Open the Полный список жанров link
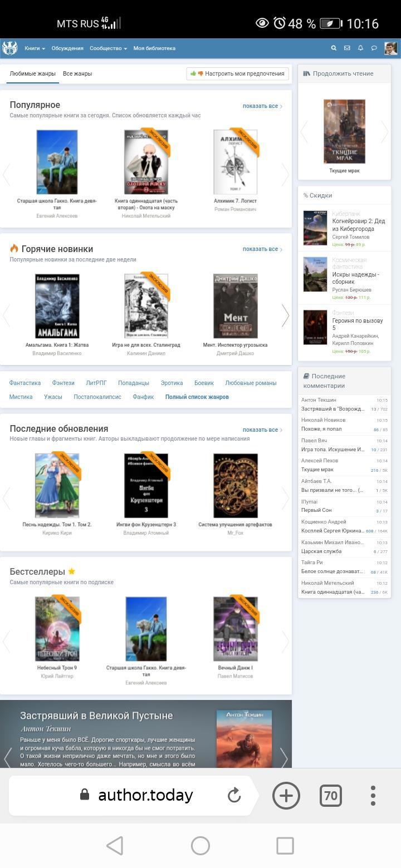 (x=197, y=397)
